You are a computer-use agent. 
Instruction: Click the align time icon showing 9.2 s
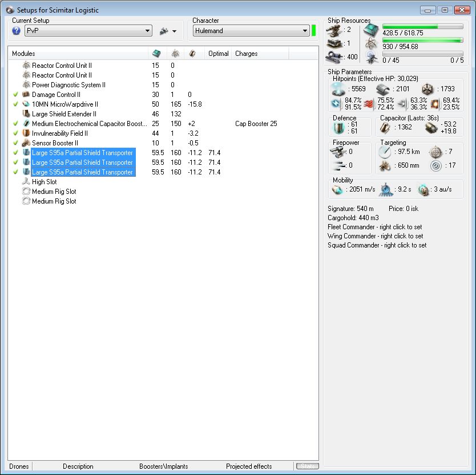coord(385,189)
